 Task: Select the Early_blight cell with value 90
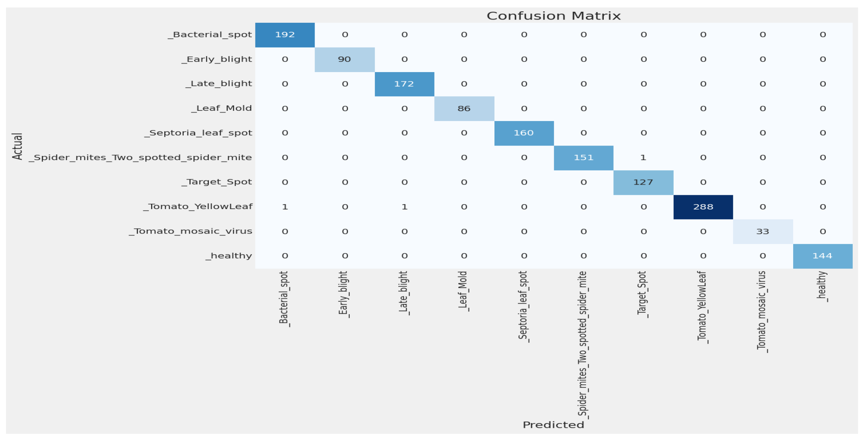(344, 59)
